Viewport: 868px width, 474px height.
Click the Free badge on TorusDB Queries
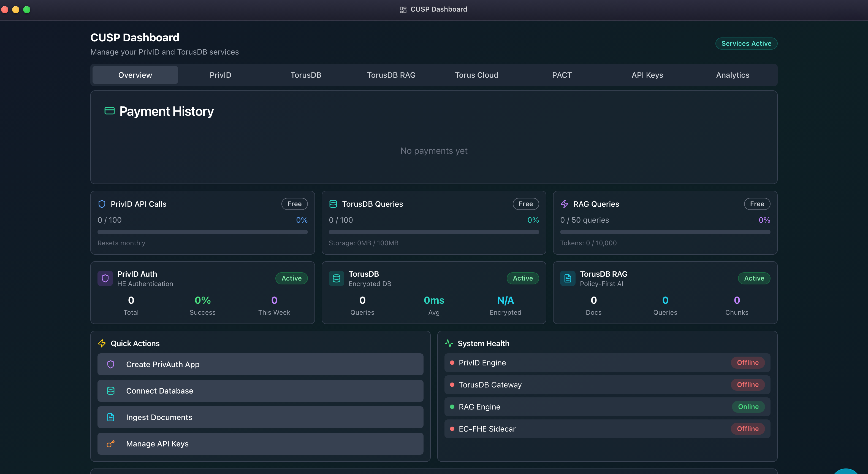(x=526, y=204)
